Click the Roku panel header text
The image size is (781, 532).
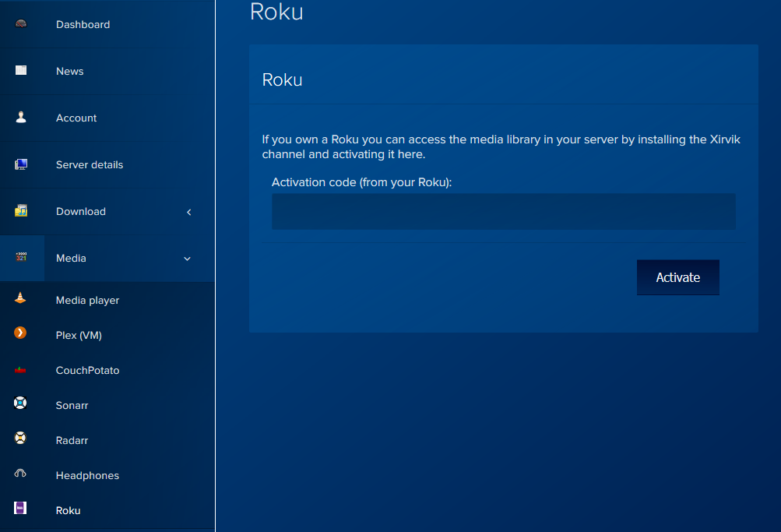(x=282, y=79)
